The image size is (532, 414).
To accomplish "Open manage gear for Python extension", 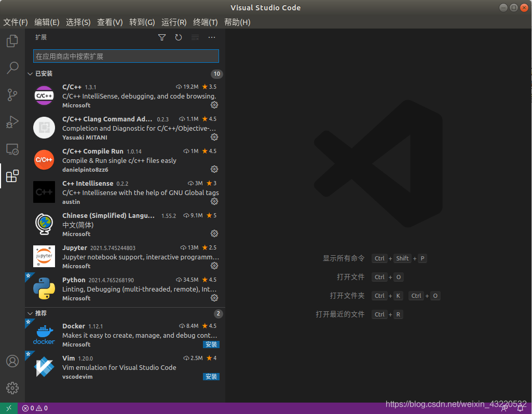I will [214, 298].
